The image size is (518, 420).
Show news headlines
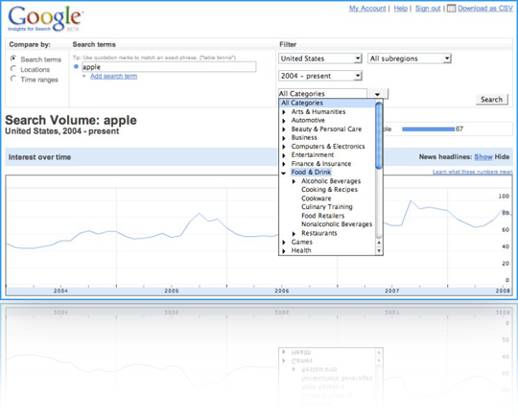483,157
